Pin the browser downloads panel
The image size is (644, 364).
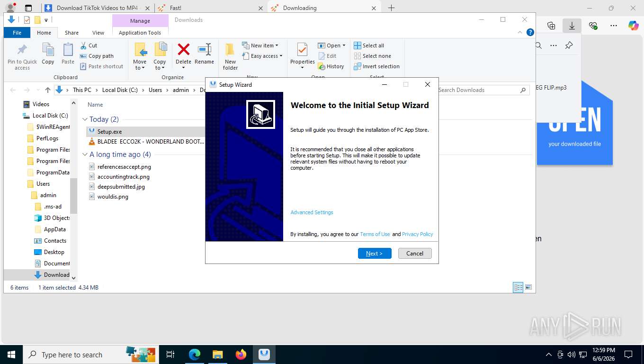click(569, 45)
